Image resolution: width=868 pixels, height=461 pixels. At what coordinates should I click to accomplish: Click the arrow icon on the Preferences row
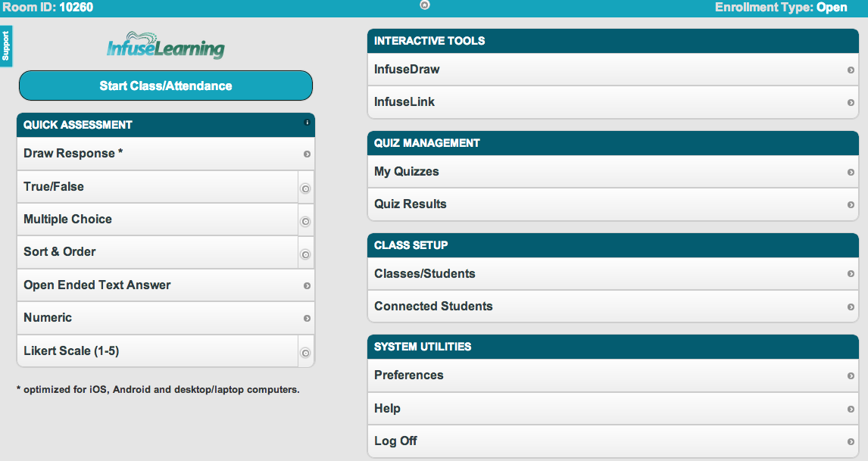coord(851,375)
